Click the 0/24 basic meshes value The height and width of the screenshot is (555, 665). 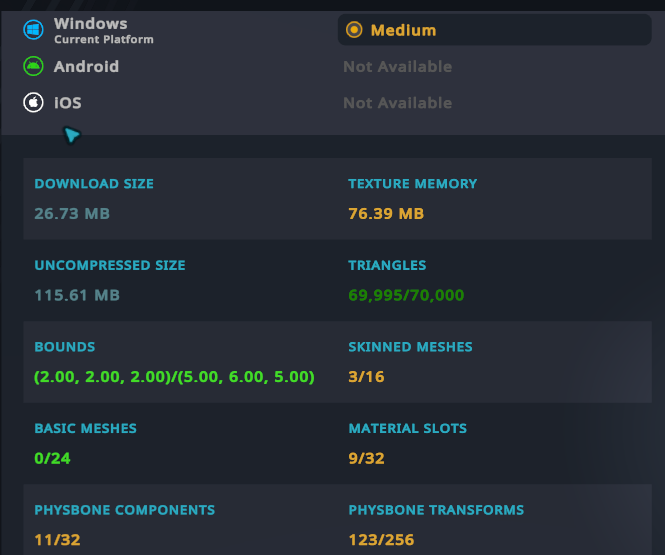point(52,458)
